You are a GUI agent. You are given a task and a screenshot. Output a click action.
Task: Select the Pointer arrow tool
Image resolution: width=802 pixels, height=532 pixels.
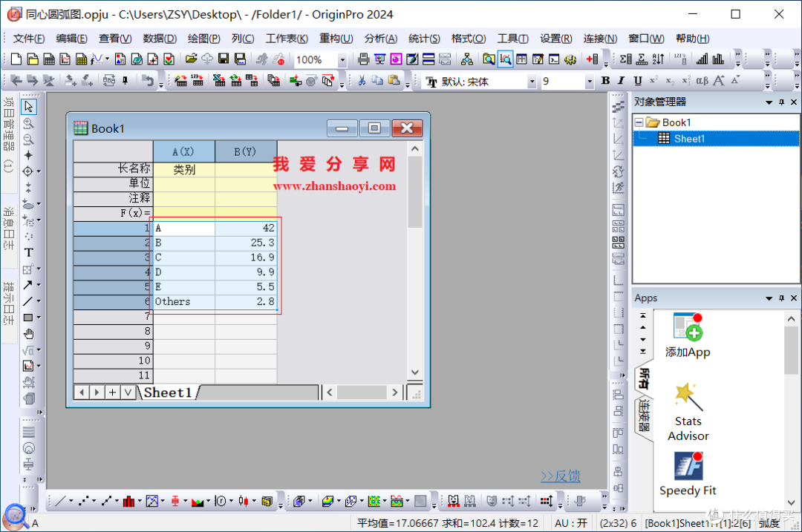click(x=29, y=106)
